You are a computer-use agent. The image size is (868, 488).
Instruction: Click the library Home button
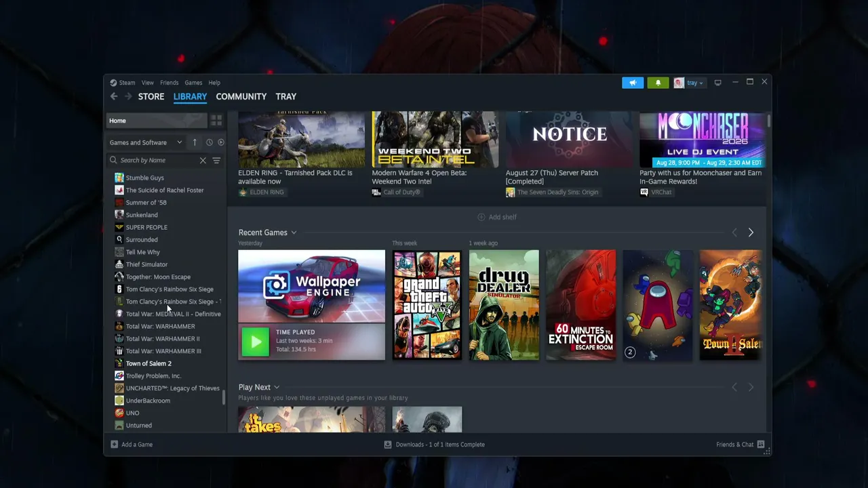(157, 121)
